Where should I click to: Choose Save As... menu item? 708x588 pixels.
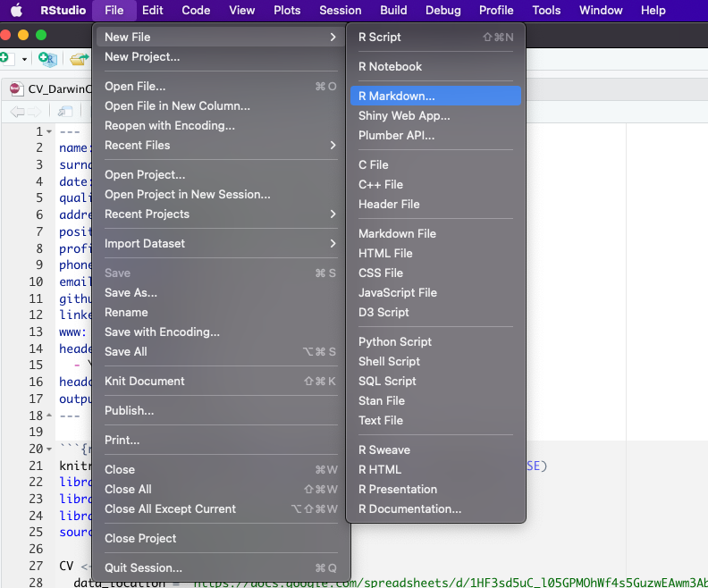click(221, 293)
